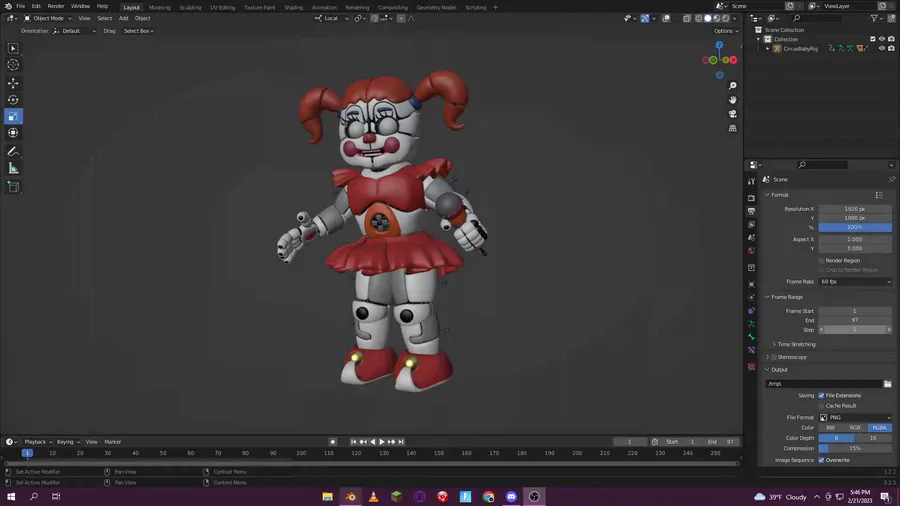
Task: Enable the Render Region checkbox
Action: click(821, 260)
